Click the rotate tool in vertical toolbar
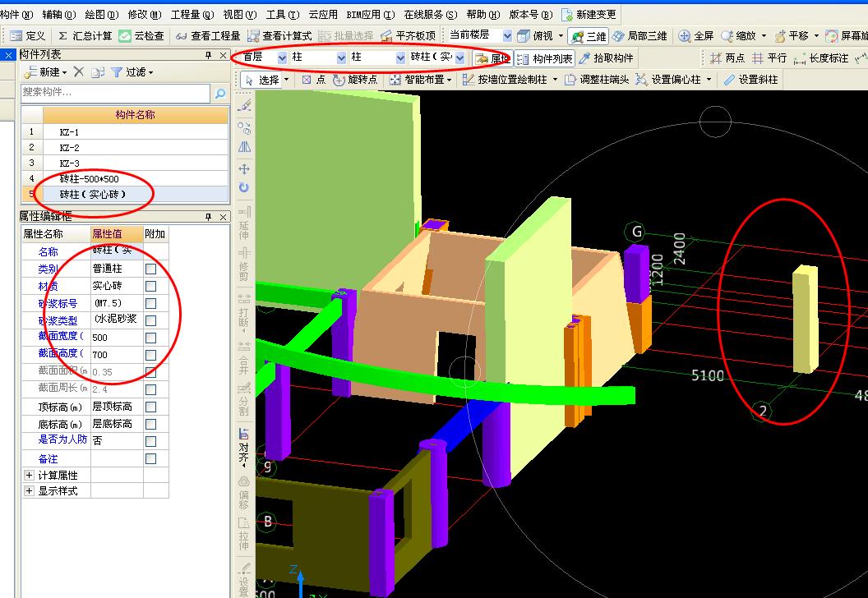868x598 pixels. click(x=244, y=187)
